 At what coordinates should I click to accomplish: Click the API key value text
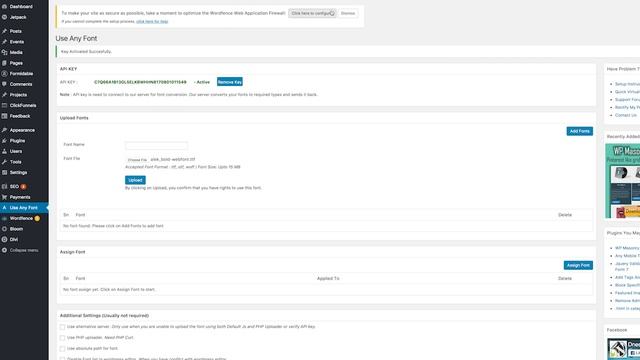pos(140,82)
